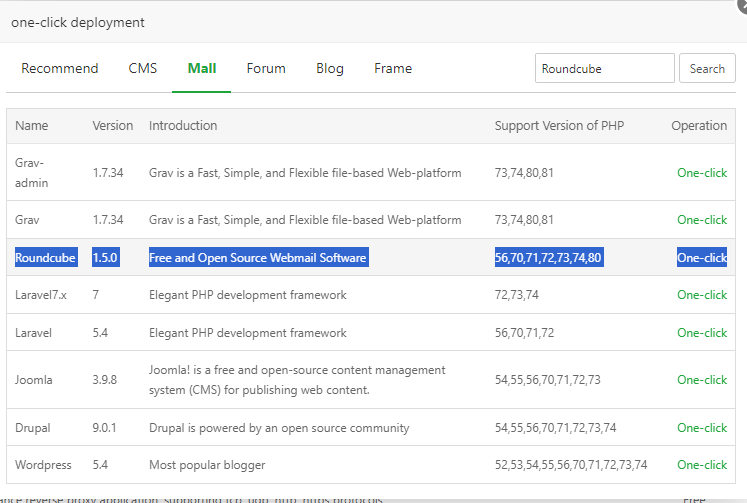Switch to the Forum tab
Screen dimensions: 747x503
coord(266,69)
